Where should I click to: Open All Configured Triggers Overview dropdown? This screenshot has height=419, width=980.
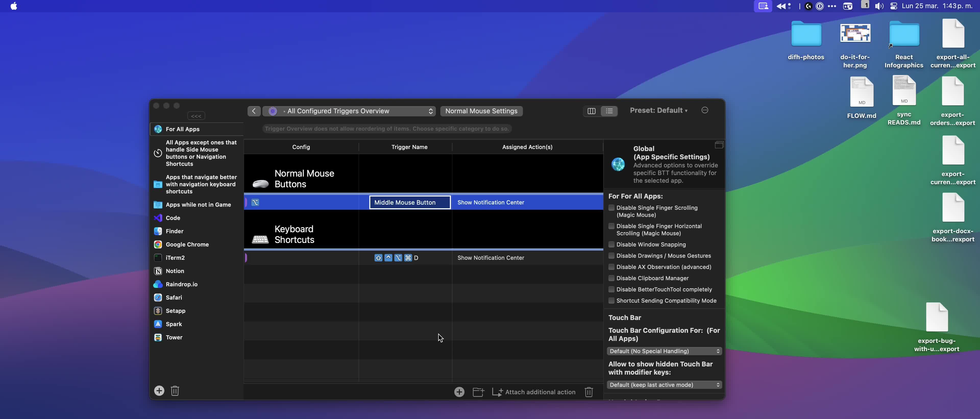(x=349, y=111)
